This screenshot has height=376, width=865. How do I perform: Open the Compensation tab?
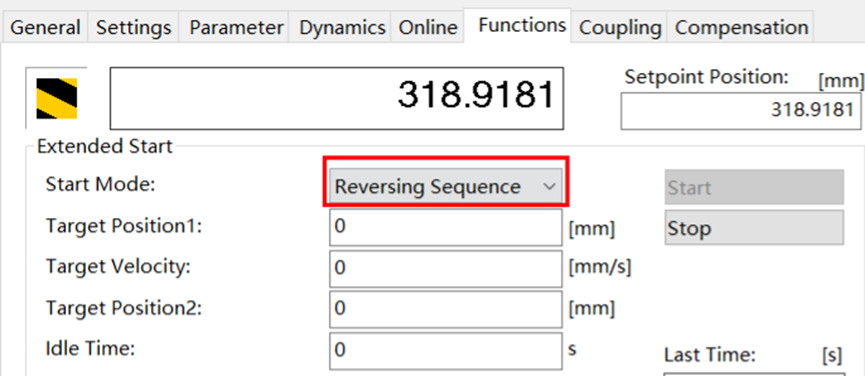tap(741, 27)
